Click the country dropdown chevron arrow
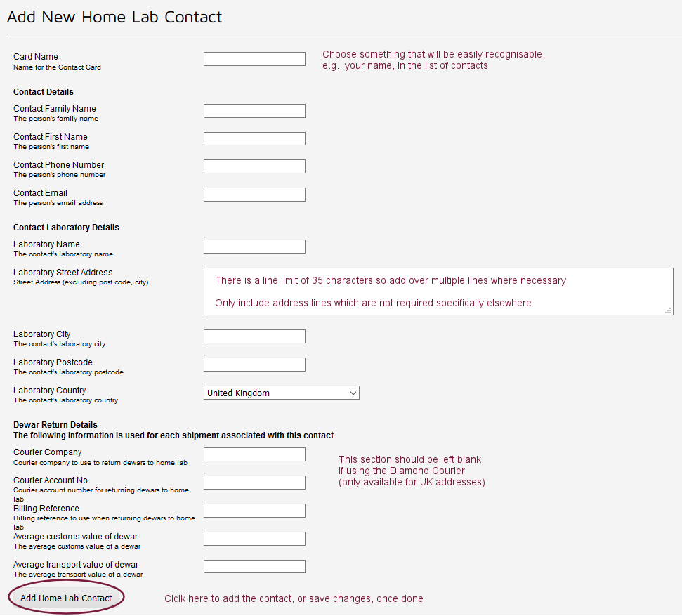This screenshot has width=682, height=616. tap(353, 392)
